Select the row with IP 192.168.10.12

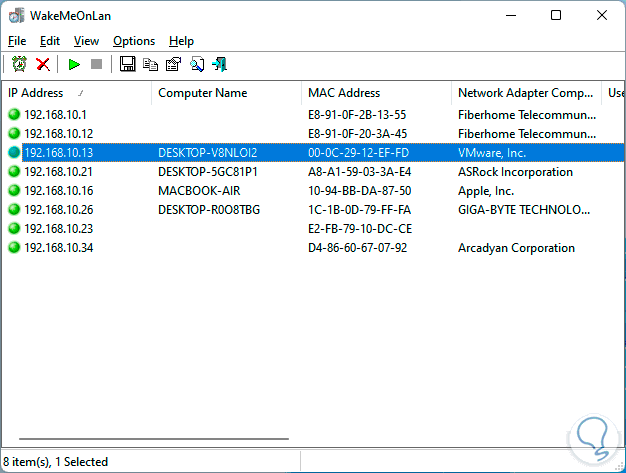click(313, 133)
